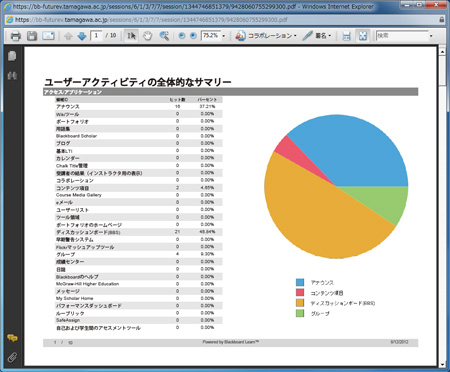Choose the Hand pan tool
The image size is (450, 372).
pos(148,36)
